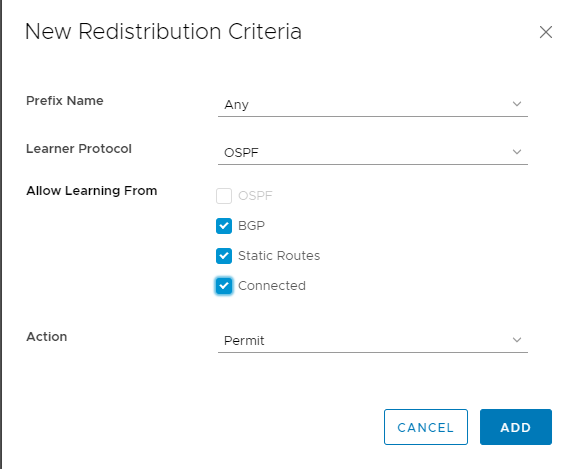The height and width of the screenshot is (469, 575).
Task: Uncheck the BGP checkbox
Action: (x=224, y=226)
